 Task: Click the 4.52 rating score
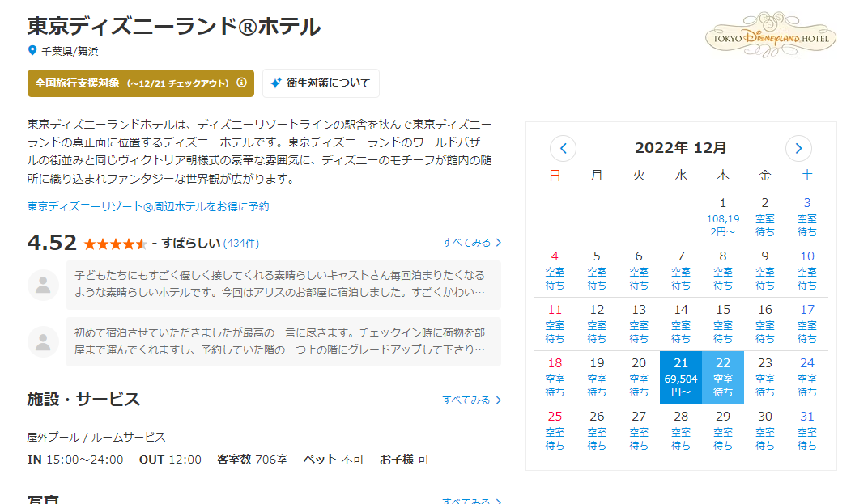(x=52, y=243)
